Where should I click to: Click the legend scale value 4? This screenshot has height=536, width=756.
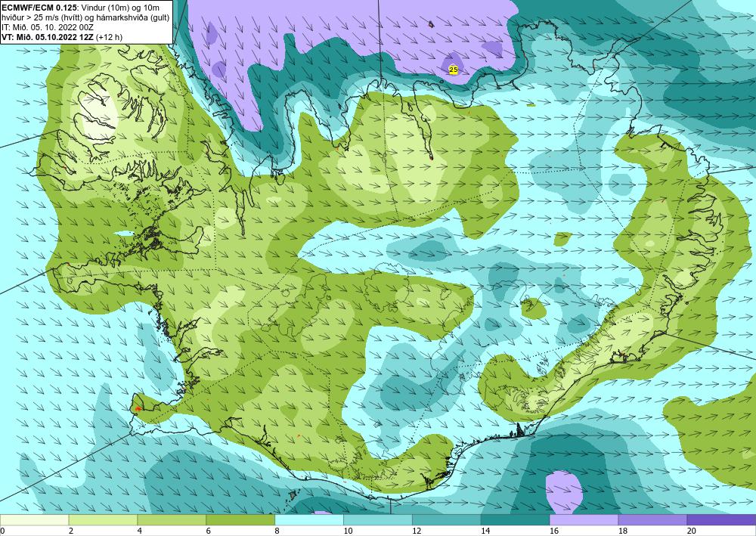pyautogui.click(x=140, y=531)
